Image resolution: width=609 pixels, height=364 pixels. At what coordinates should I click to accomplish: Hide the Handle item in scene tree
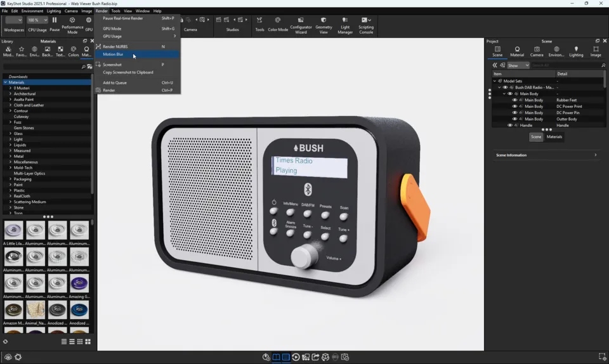coord(509,126)
